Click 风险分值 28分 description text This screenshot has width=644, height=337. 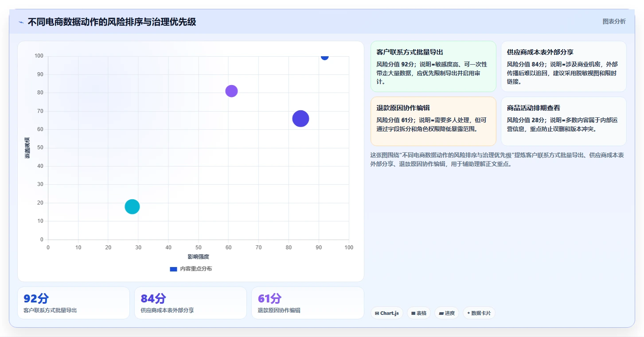tap(562, 124)
